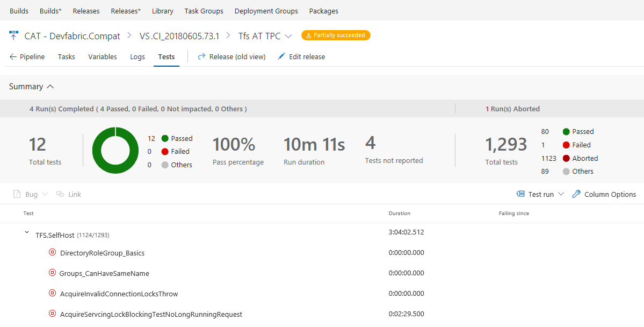Open the VS.CI_20180605.73.1 release link
644x327 pixels.
pos(179,36)
